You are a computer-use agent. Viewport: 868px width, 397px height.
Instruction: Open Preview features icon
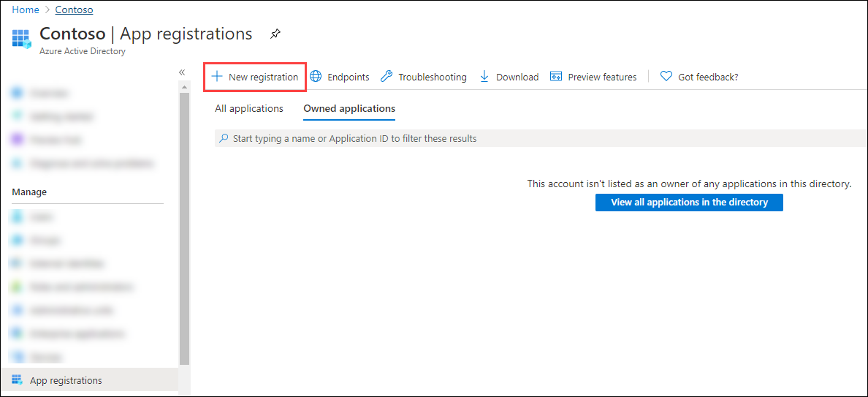(x=556, y=77)
